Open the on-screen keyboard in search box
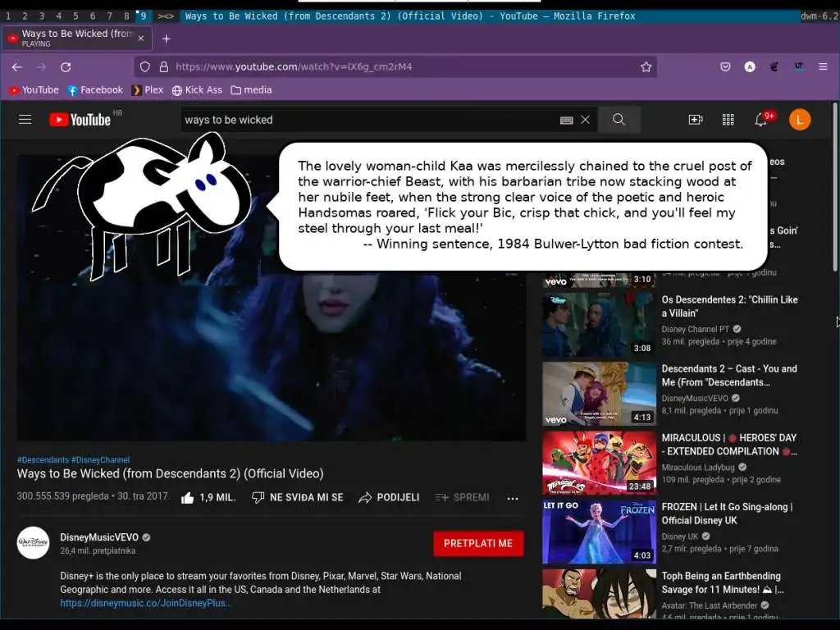Screen dimensions: 840x630 tap(566, 120)
